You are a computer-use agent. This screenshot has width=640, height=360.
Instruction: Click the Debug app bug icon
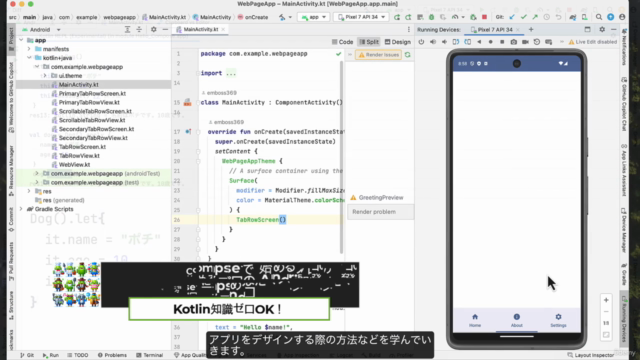coord(431,17)
